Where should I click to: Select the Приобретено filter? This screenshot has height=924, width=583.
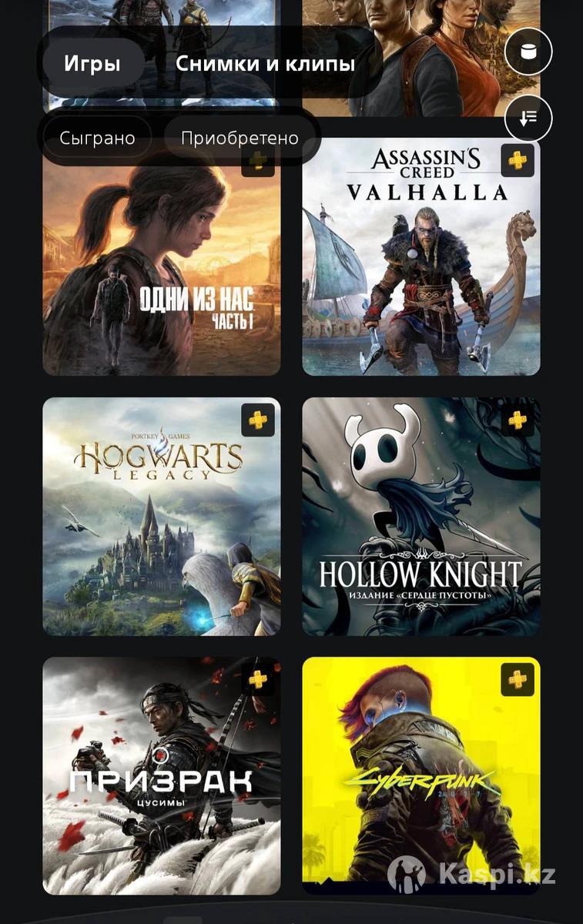[240, 138]
